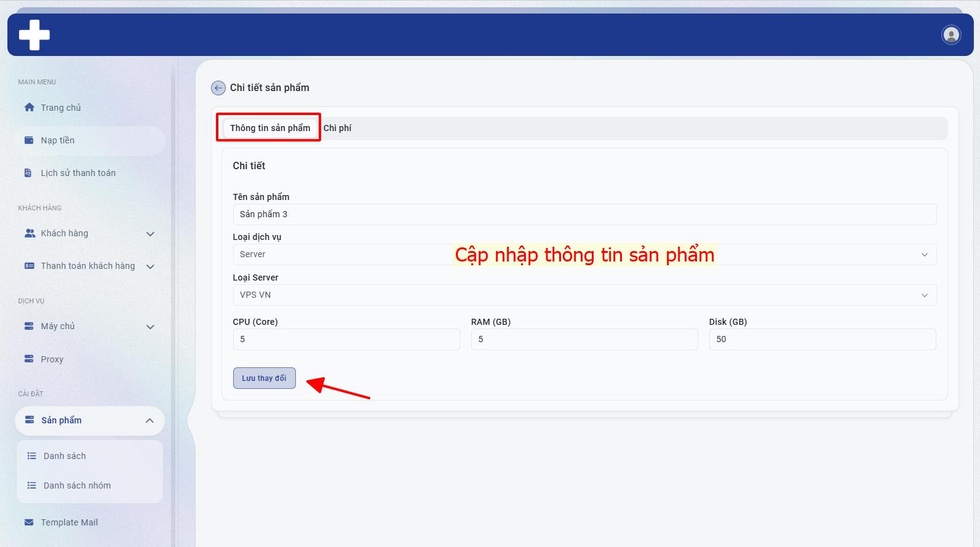Click the Trang chủ home icon
Viewport: 980px width, 547px height.
coord(29,107)
